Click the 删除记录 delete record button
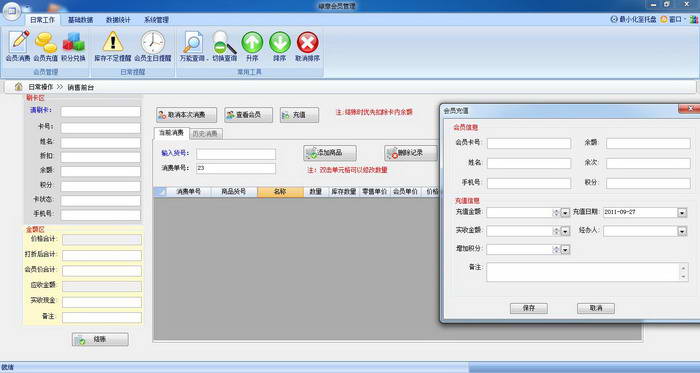This screenshot has height=373, width=700. point(410,153)
